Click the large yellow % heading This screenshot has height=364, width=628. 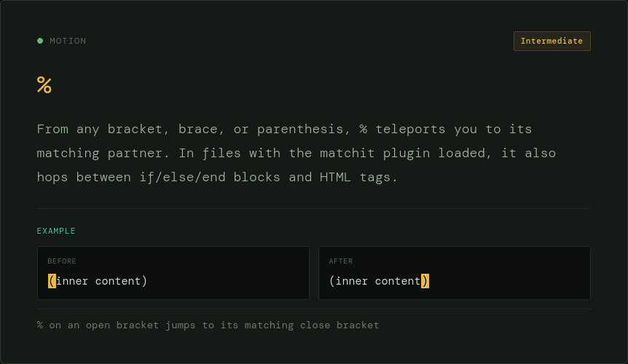[x=44, y=85]
